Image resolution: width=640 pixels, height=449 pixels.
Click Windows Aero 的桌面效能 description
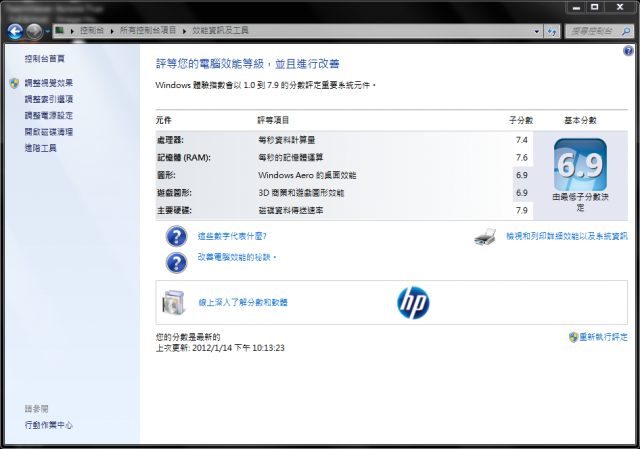[307, 175]
